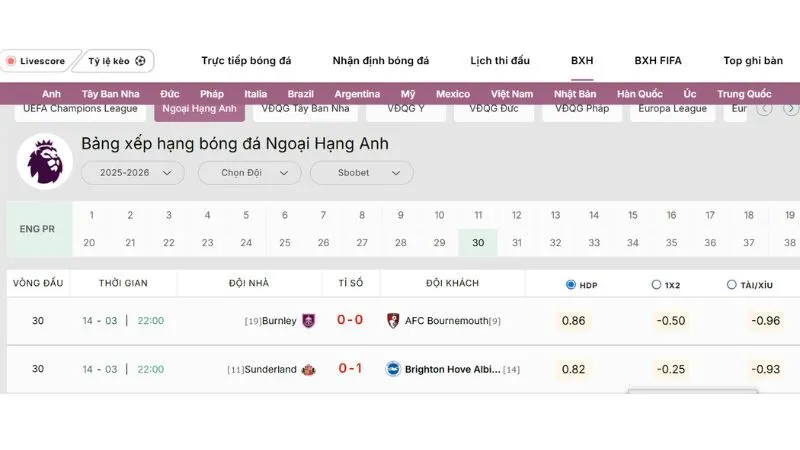800x450 pixels.
Task: Show more leagues with right arrow
Action: click(791, 109)
